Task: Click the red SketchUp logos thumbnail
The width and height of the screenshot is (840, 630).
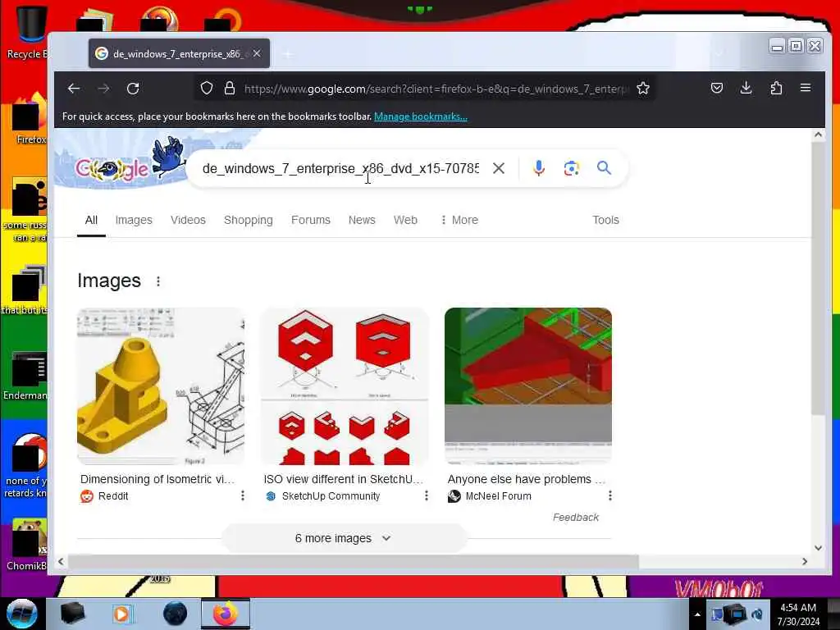Action: click(x=345, y=386)
